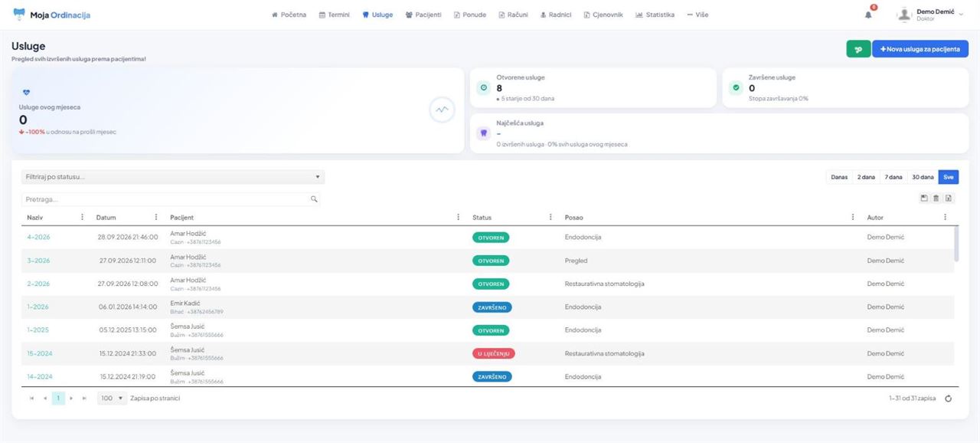Go to the previous page arrow
980x443 pixels.
coord(45,399)
